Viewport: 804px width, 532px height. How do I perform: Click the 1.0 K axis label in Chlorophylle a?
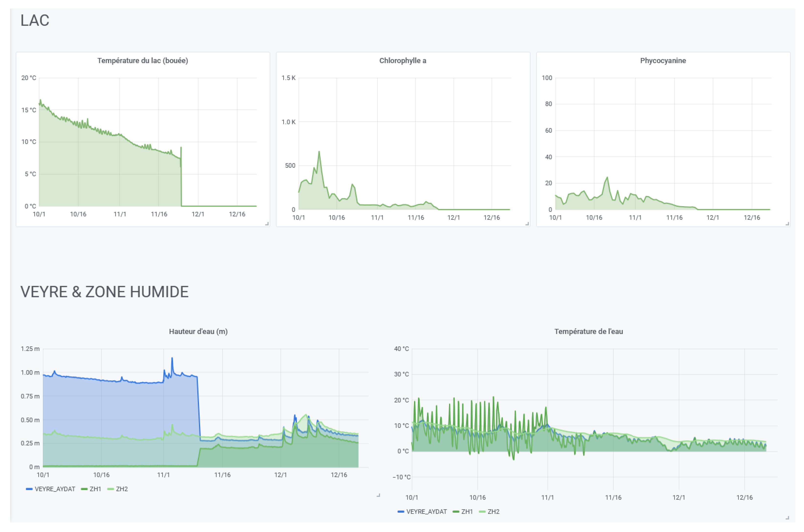(x=288, y=122)
